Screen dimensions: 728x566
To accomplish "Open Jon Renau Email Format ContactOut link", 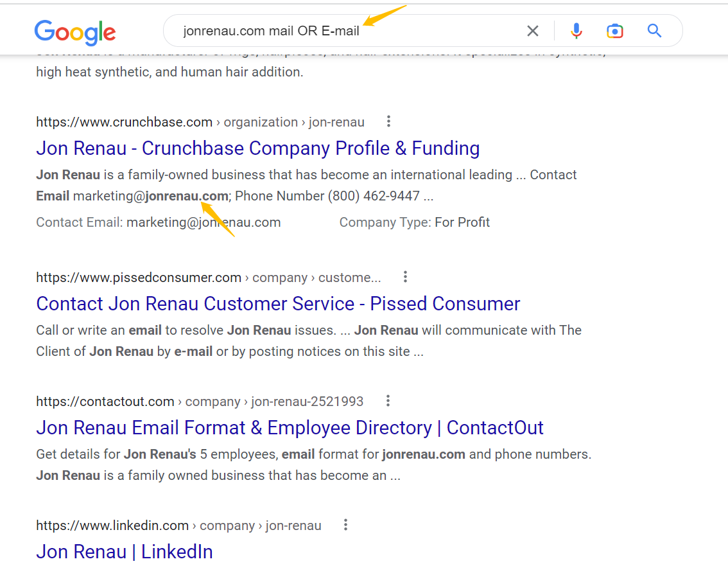I will tap(290, 428).
